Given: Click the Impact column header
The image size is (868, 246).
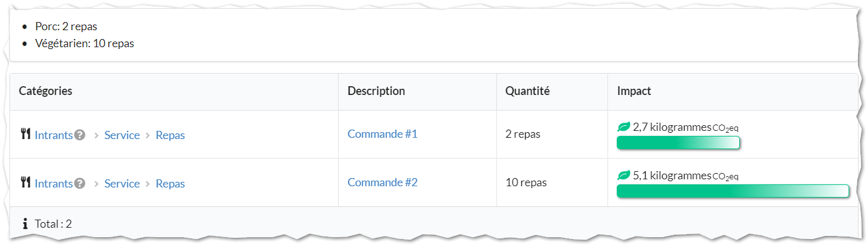Looking at the screenshot, I should coord(634,91).
